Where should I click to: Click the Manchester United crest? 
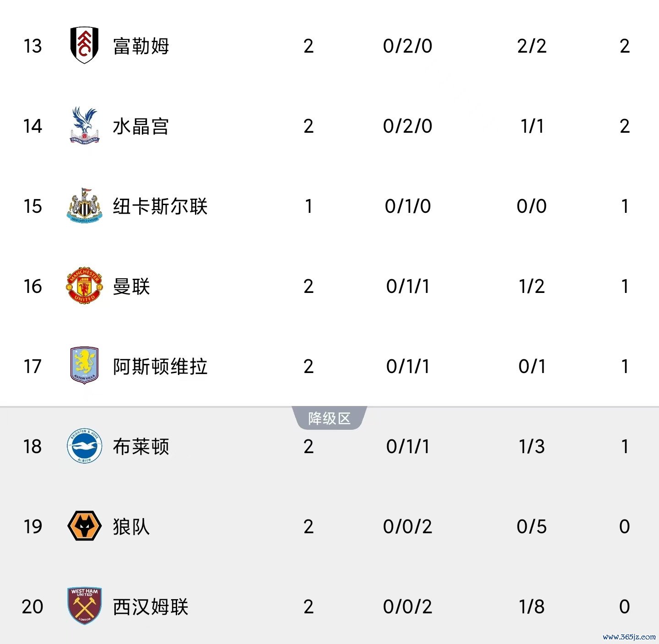coord(84,286)
